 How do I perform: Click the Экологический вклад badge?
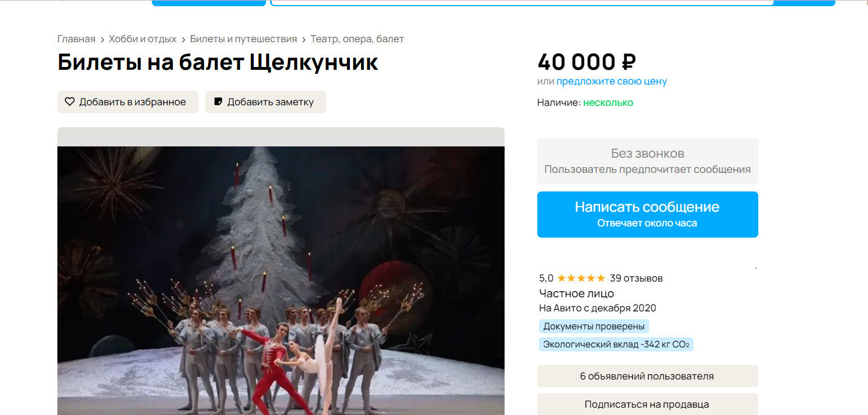coord(616,344)
